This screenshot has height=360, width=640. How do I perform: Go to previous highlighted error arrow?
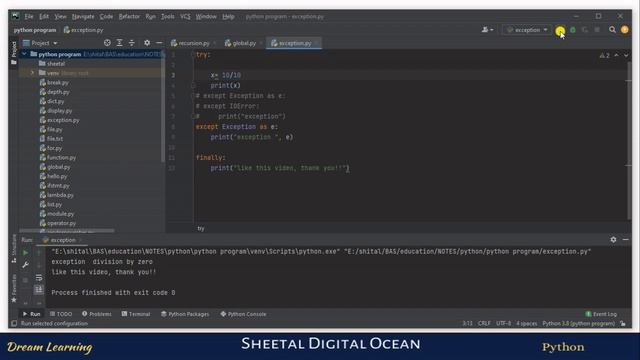(x=616, y=55)
